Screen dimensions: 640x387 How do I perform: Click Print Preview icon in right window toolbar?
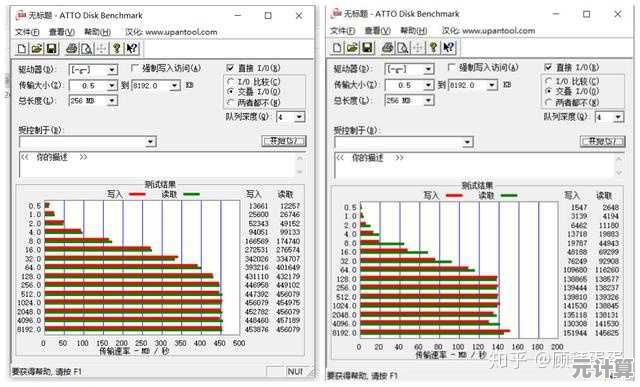[x=403, y=48]
